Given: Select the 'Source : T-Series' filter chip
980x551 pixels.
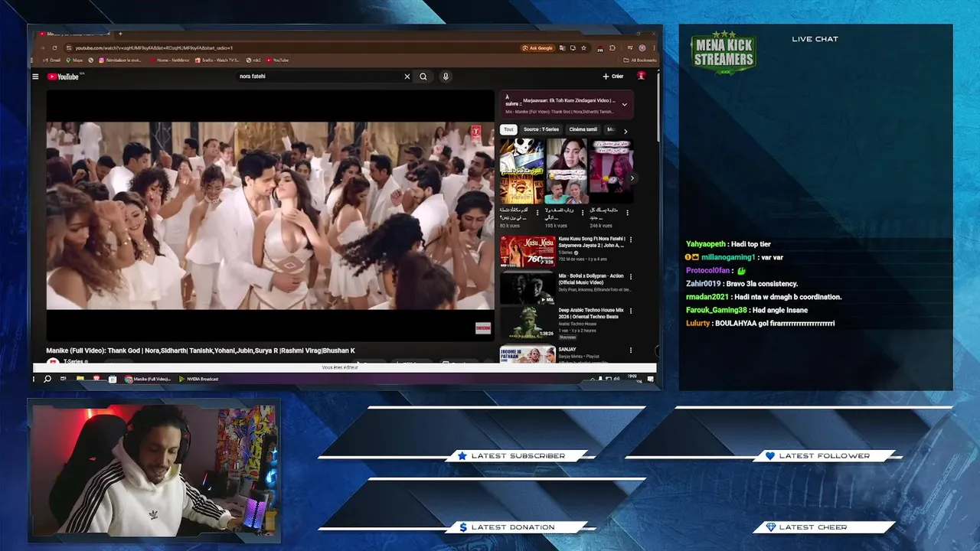Looking at the screenshot, I should (x=541, y=129).
